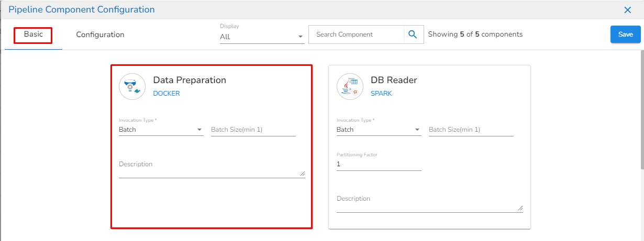This screenshot has width=644, height=241.
Task: Click the search magnifier icon
Action: click(413, 35)
